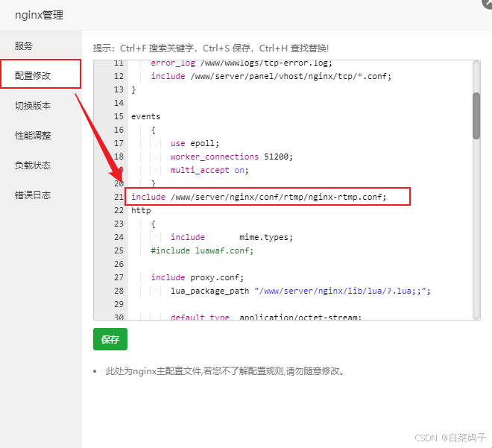Place cursor on 'multi_accept on;' line

pyautogui.click(x=209, y=170)
